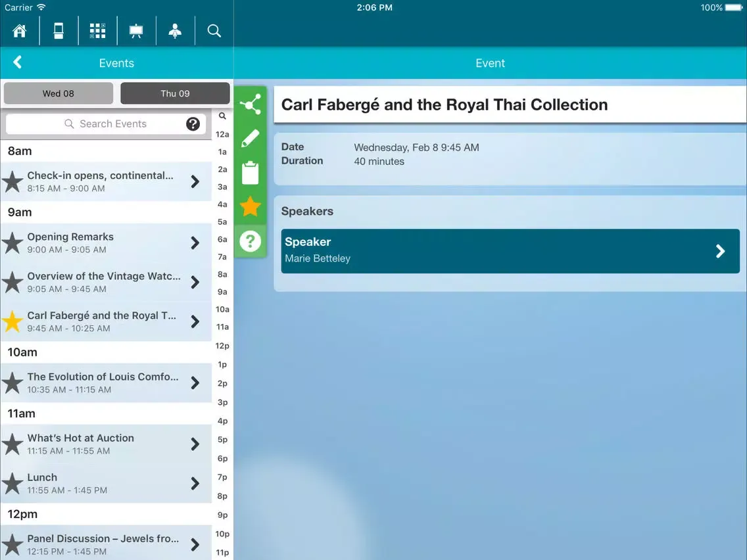Jump to 8a in hour index
Image resolution: width=747 pixels, height=560 pixels.
[x=222, y=274]
